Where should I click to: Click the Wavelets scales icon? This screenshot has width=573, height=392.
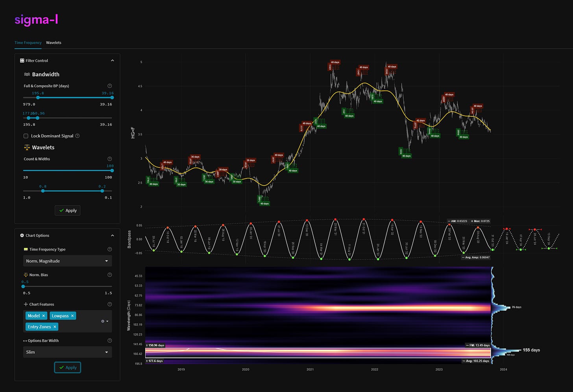[x=27, y=147]
